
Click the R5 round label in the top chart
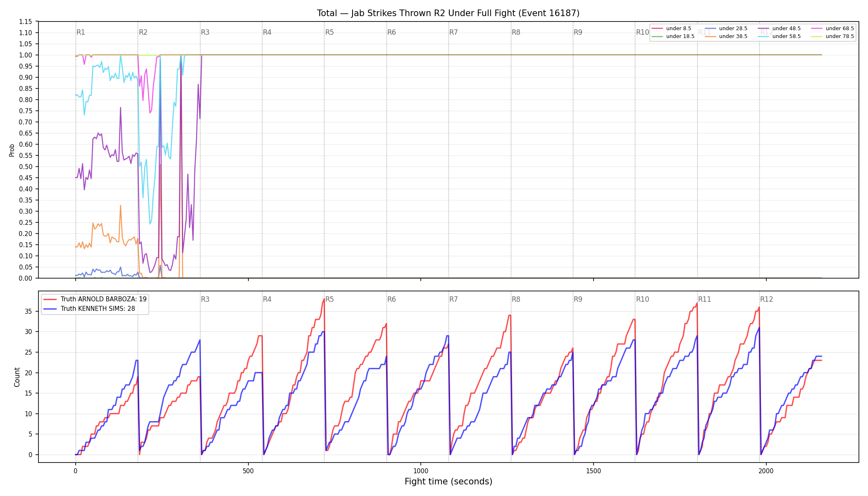pos(329,32)
